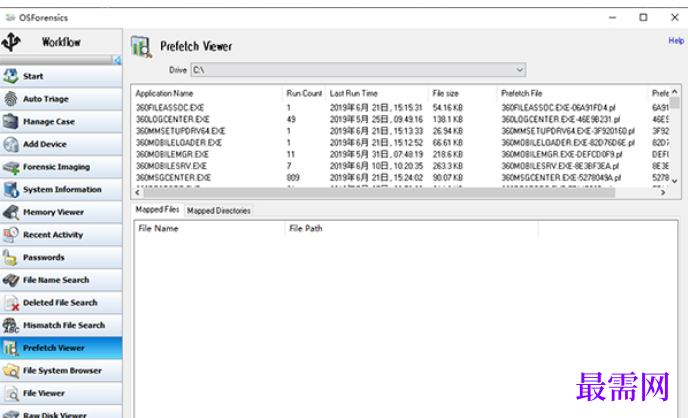Open the Help link
Image resolution: width=688 pixels, height=418 pixels.
[676, 41]
